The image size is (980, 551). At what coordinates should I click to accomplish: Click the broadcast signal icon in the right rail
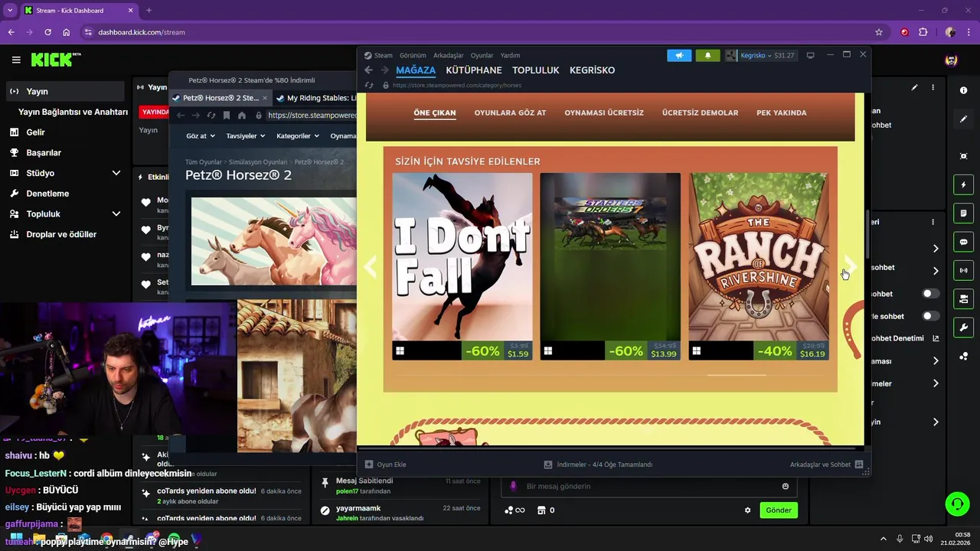(963, 270)
